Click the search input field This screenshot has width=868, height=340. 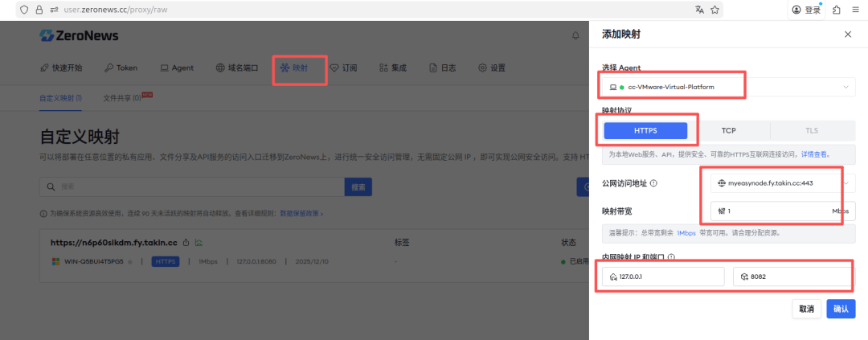192,187
